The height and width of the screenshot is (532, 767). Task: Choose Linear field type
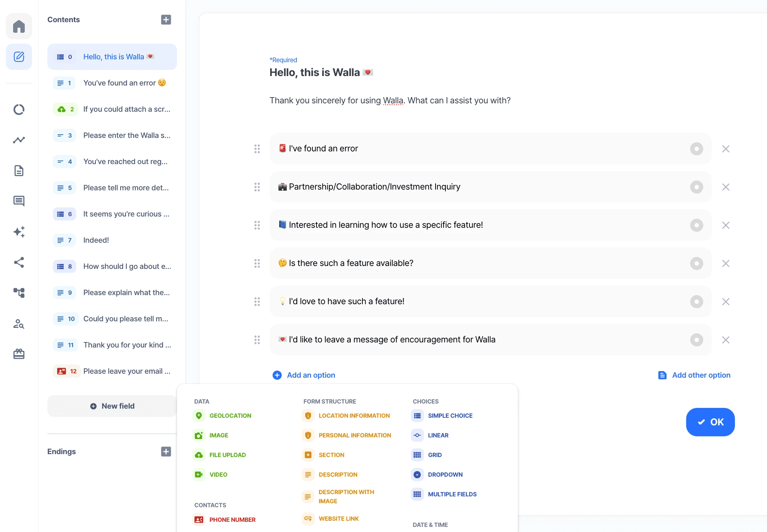click(430, 435)
